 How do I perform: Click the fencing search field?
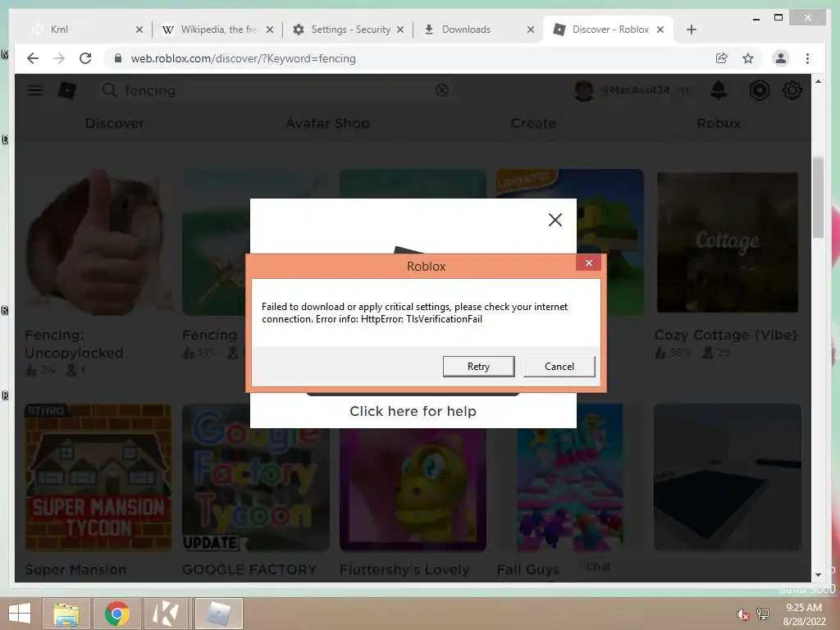pyautogui.click(x=276, y=90)
